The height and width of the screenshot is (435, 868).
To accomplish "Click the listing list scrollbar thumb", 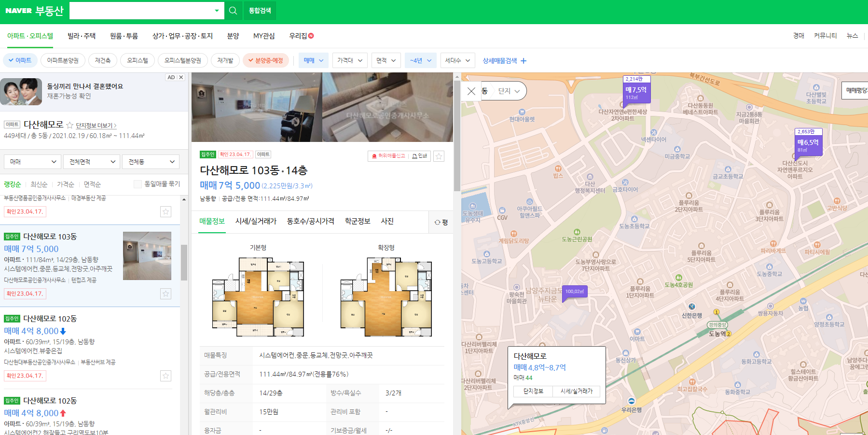I will [x=184, y=262].
